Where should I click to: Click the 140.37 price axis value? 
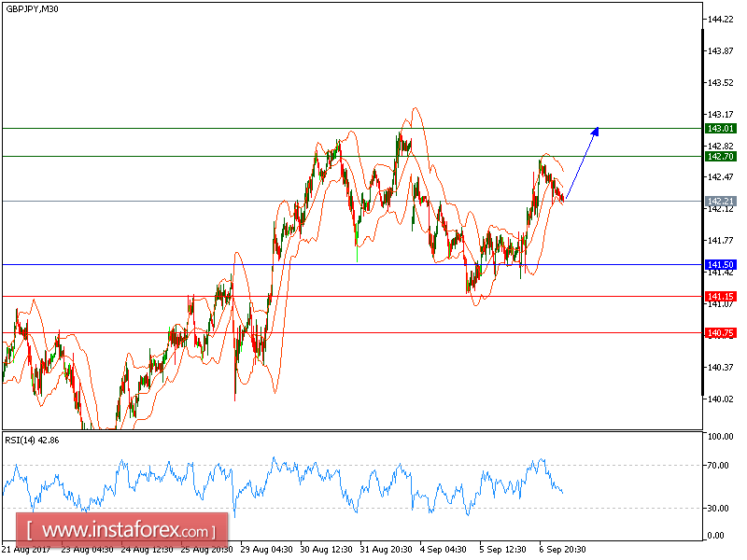coord(720,367)
